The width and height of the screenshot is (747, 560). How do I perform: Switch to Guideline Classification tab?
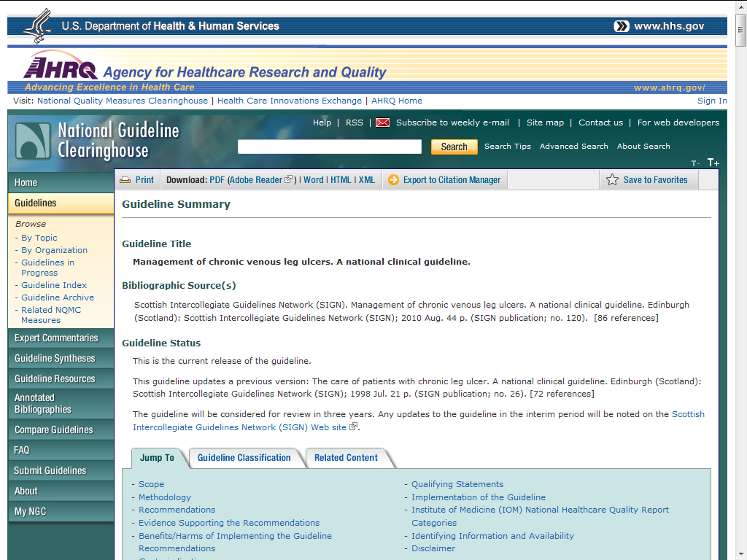pyautogui.click(x=244, y=458)
